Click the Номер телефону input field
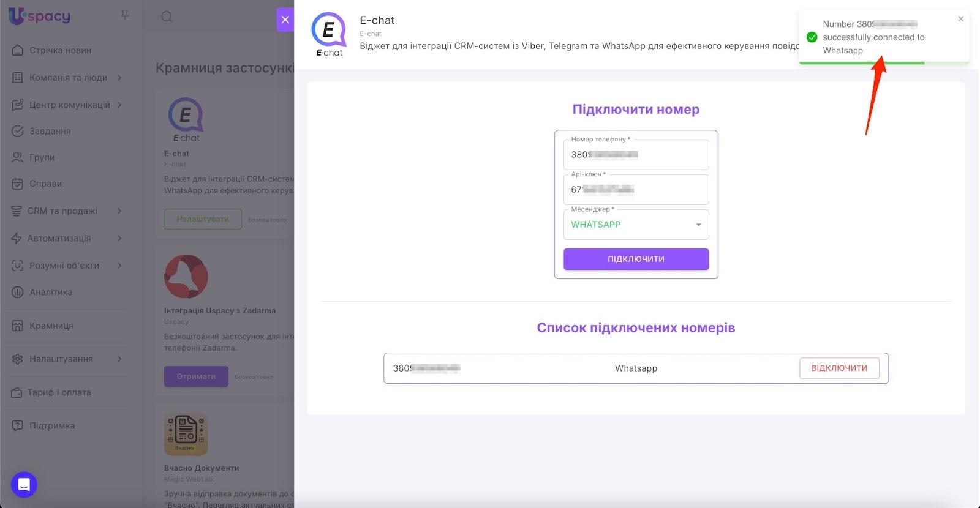 pos(636,155)
